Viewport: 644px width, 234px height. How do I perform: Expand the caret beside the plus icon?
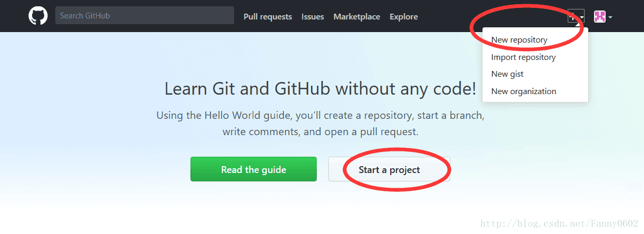click(582, 17)
